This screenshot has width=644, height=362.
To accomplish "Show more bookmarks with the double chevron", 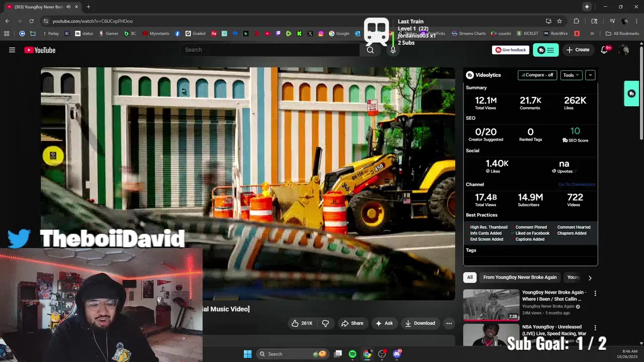I will (592, 34).
